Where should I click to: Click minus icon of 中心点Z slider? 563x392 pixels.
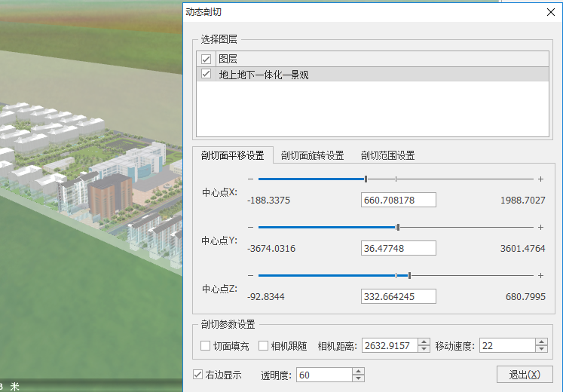tap(250, 275)
